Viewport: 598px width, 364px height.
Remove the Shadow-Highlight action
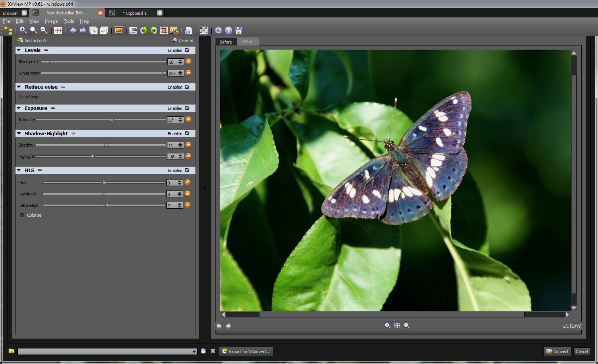coord(73,133)
